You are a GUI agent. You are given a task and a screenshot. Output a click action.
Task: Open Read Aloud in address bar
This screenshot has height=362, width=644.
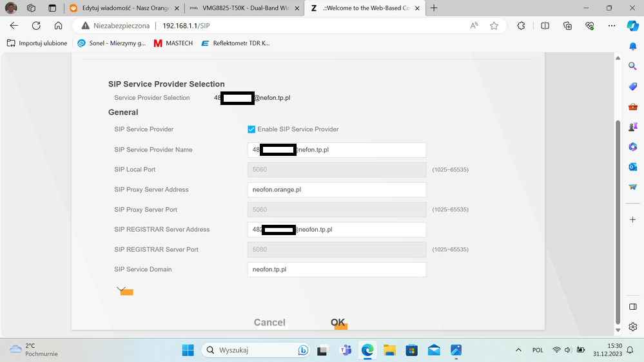point(474,26)
